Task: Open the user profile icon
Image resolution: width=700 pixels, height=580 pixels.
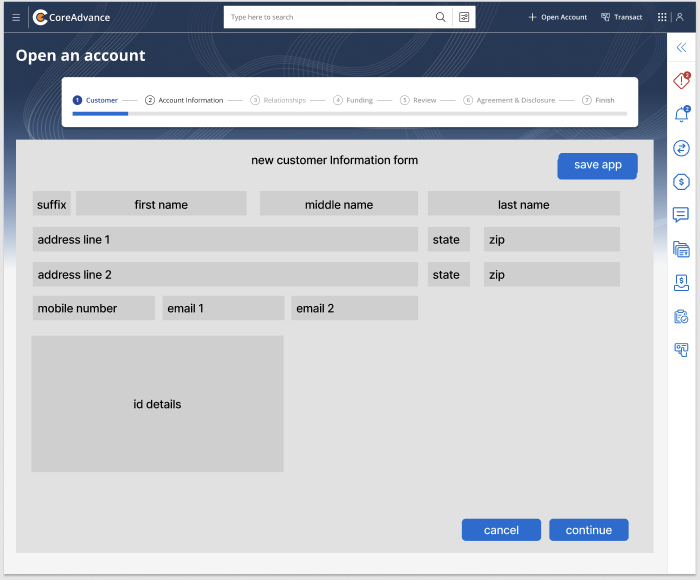Action: (679, 17)
